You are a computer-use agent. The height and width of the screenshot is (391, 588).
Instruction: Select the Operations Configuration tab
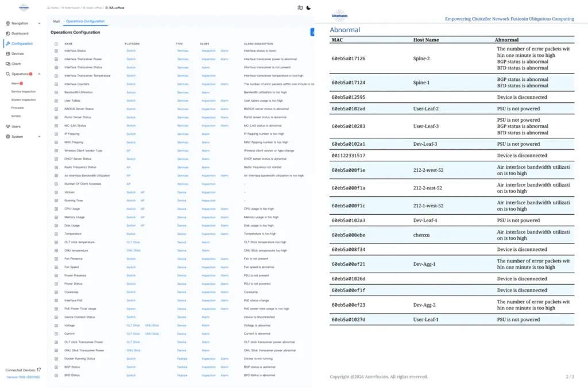(x=85, y=21)
